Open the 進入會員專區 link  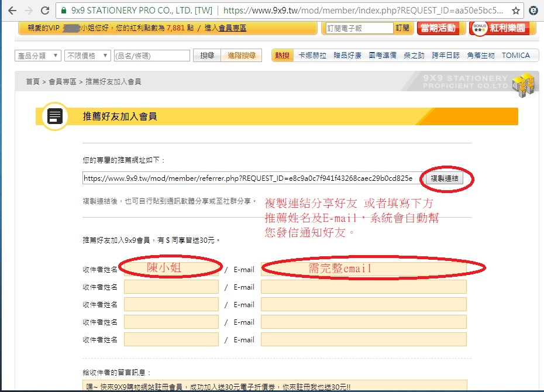(x=226, y=27)
